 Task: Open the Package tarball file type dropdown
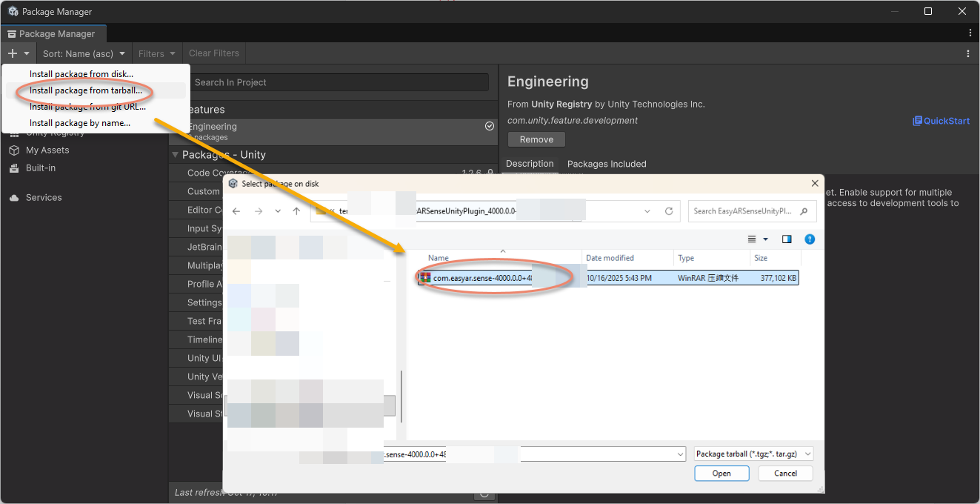754,454
